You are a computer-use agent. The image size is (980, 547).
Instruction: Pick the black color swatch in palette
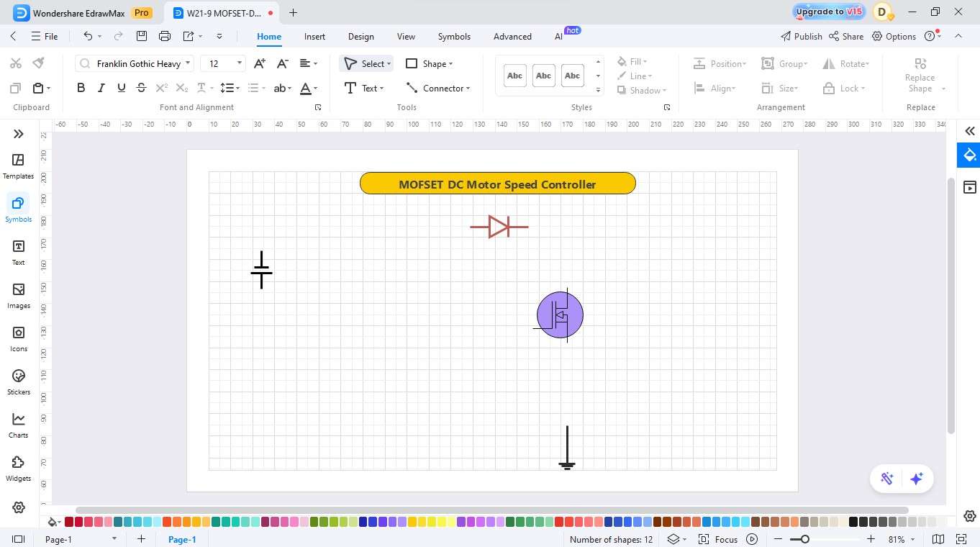point(853,522)
